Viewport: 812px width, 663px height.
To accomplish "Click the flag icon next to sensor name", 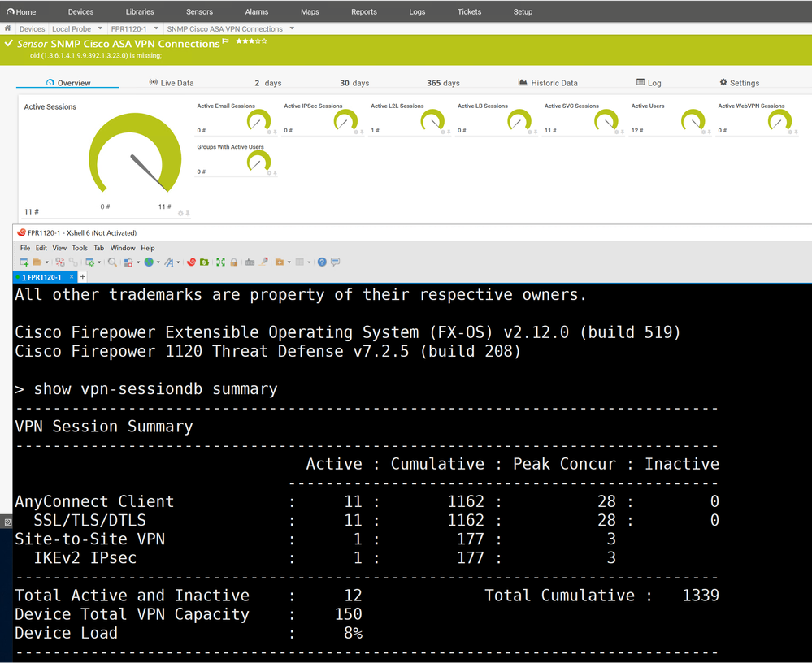I will pyautogui.click(x=225, y=41).
